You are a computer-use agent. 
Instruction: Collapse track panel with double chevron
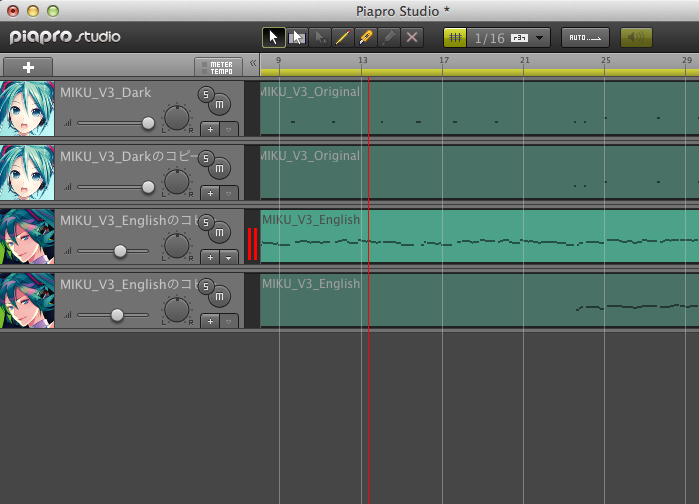[253, 63]
